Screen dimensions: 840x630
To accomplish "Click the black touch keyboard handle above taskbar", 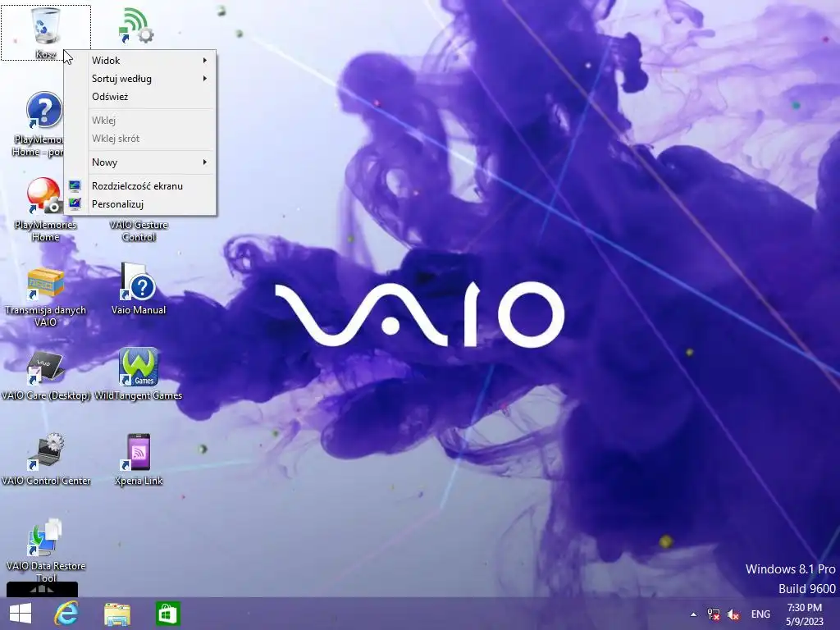I will [x=43, y=589].
